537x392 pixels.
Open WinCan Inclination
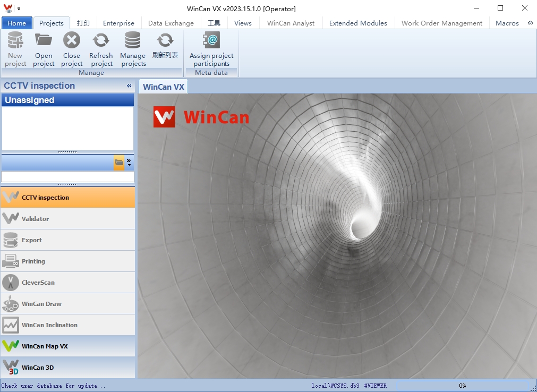pyautogui.click(x=68, y=325)
